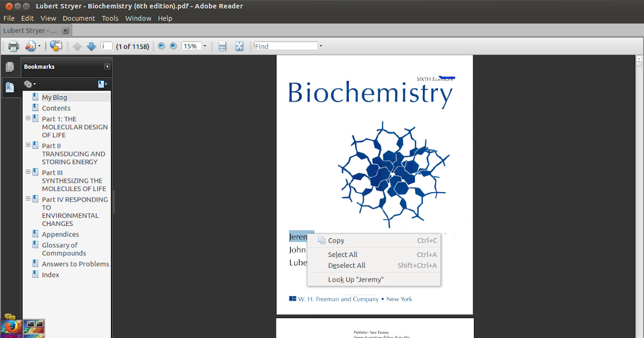
Task: Click the Biochemistry title on the cover page
Action: 370,94
